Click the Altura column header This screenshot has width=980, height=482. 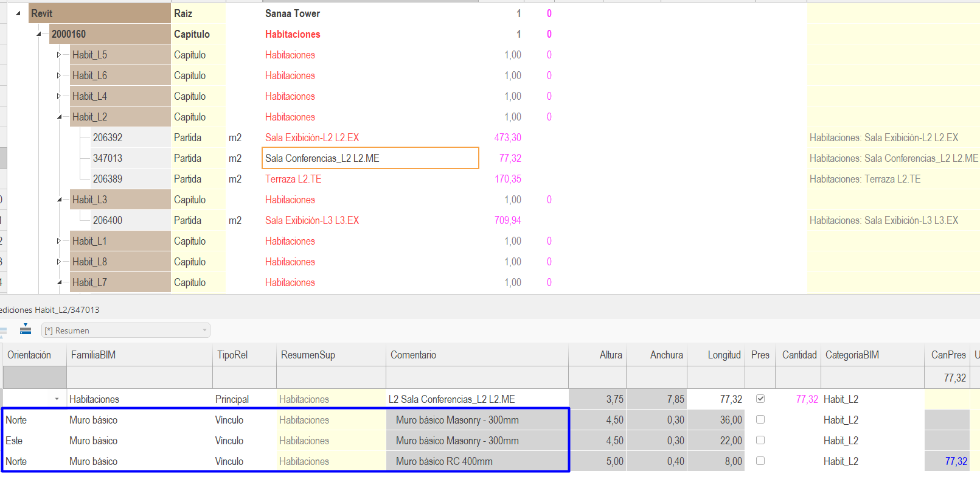click(x=597, y=355)
